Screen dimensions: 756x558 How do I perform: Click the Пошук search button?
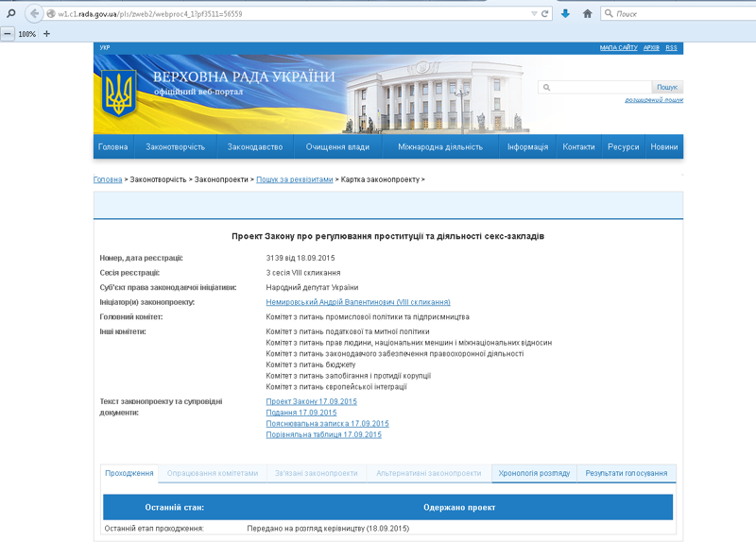(x=668, y=86)
